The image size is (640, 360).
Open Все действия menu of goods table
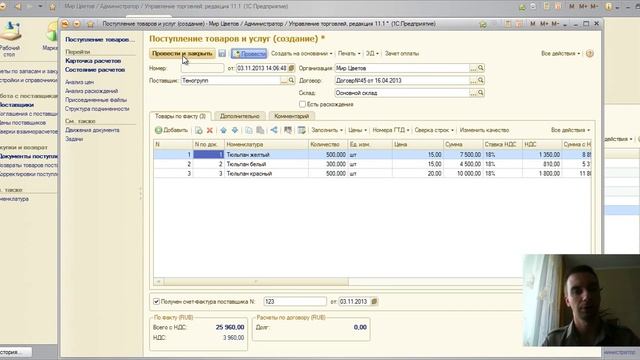(570, 130)
